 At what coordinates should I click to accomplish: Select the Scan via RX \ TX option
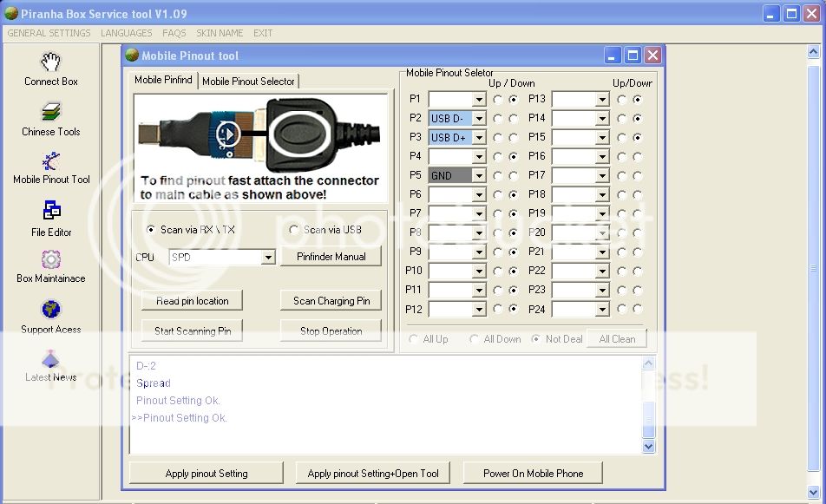pos(151,230)
